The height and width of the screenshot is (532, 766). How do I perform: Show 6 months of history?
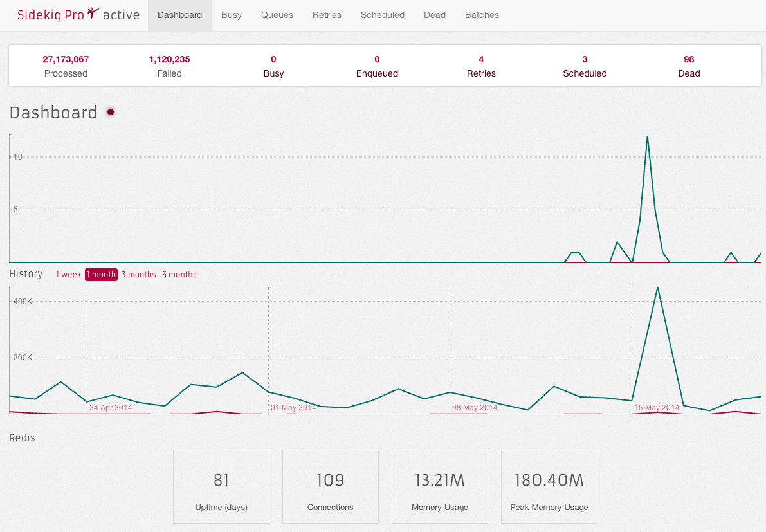[x=179, y=275]
